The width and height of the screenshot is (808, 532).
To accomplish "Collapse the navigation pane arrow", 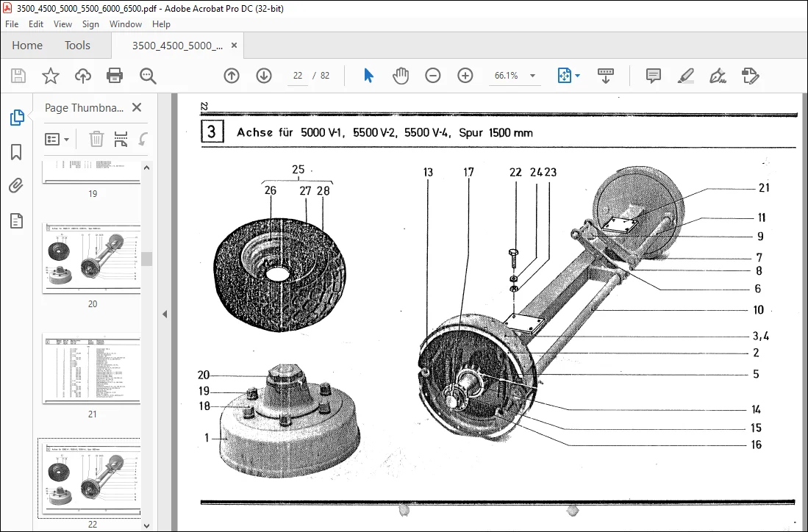I will click(165, 314).
